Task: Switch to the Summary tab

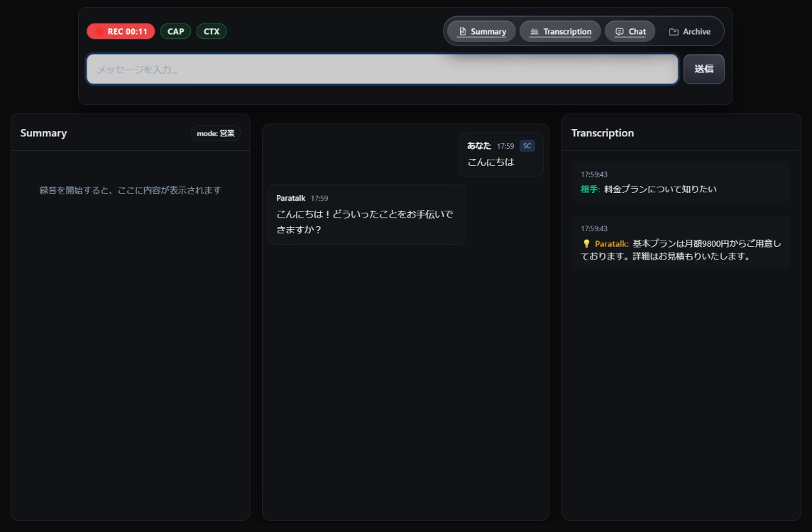Action: [482, 31]
